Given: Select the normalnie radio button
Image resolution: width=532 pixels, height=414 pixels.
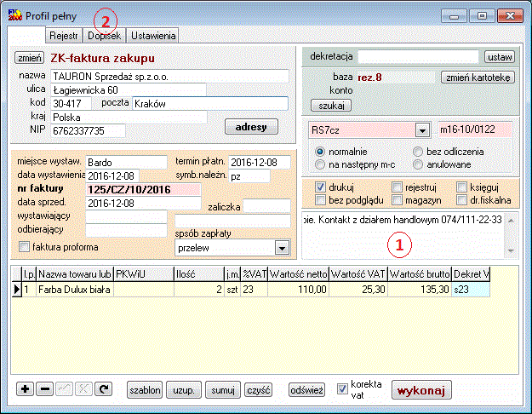Looking at the screenshot, I should [x=319, y=152].
